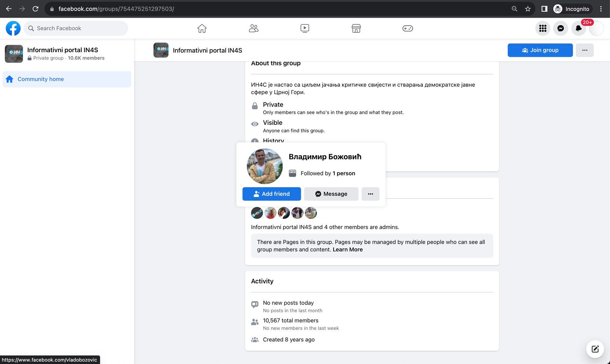The height and width of the screenshot is (364, 610).
Task: Click the Join group button
Action: (540, 50)
